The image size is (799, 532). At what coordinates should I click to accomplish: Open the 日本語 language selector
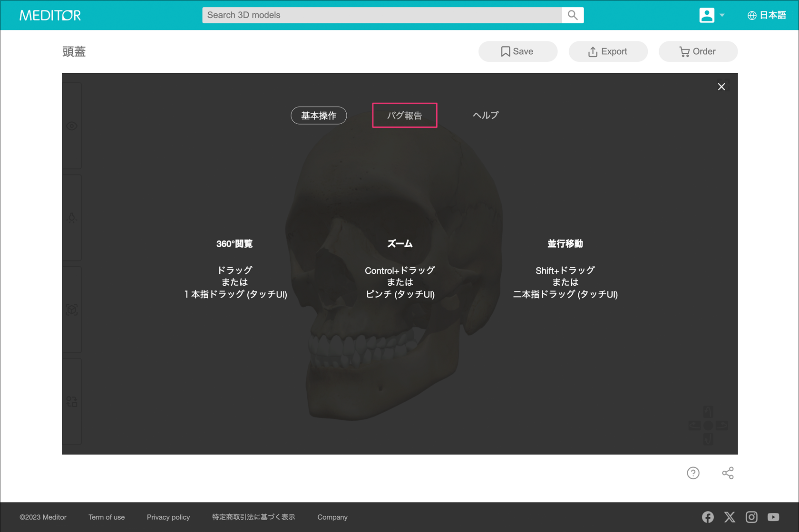pos(767,15)
